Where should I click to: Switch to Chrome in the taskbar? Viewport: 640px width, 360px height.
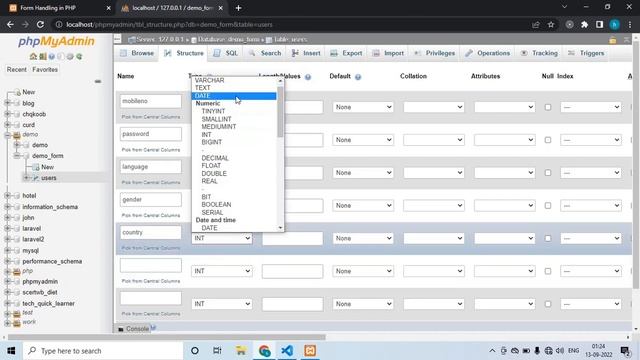[x=264, y=351]
